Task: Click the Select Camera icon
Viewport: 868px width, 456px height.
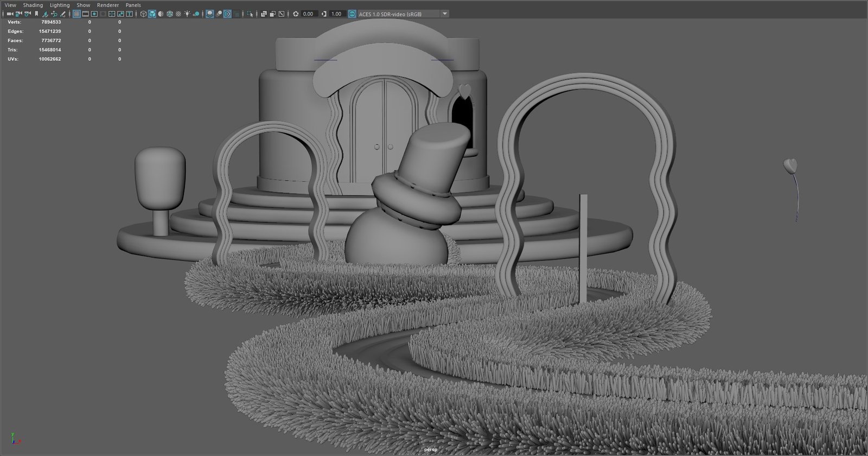Action: click(x=10, y=14)
